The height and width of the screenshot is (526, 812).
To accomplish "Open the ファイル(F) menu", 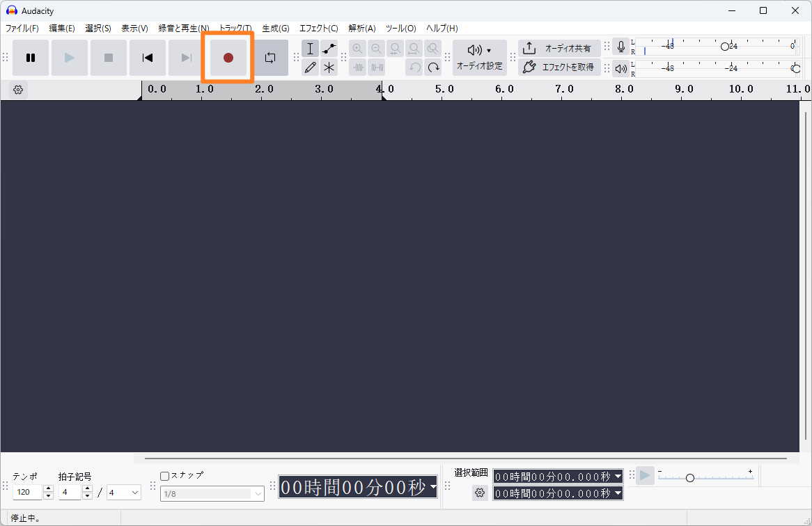I will point(22,29).
